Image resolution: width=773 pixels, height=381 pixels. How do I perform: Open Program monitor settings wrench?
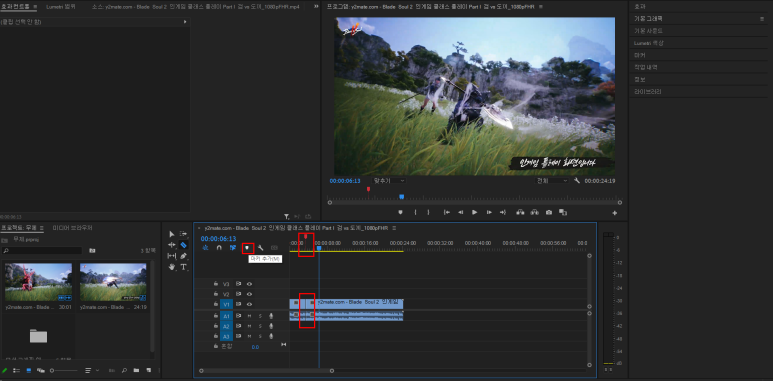coord(577,181)
